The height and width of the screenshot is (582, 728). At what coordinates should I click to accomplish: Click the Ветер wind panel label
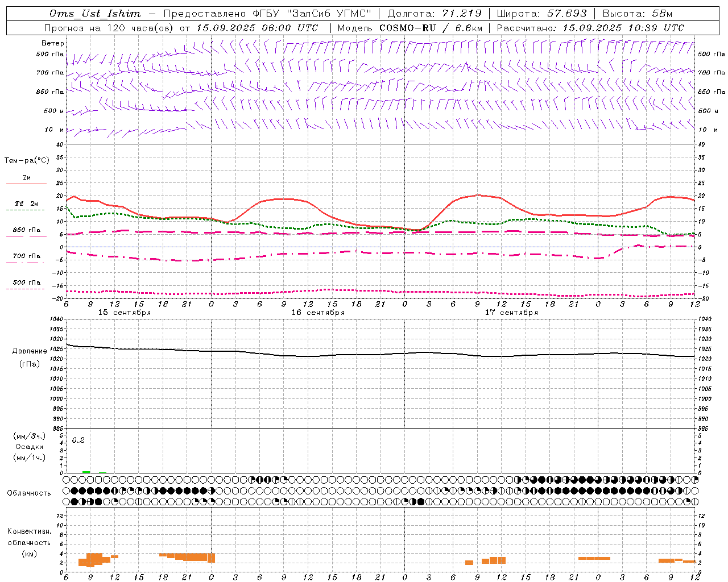click(53, 43)
